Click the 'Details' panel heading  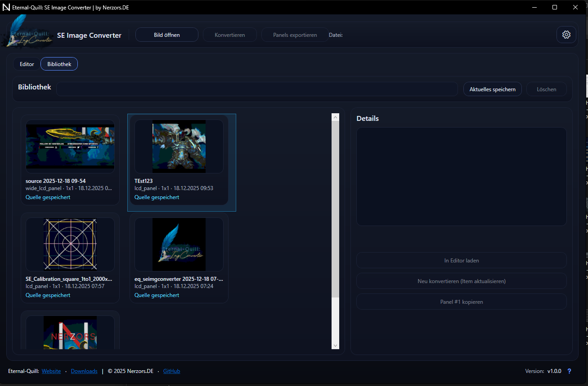coord(368,119)
